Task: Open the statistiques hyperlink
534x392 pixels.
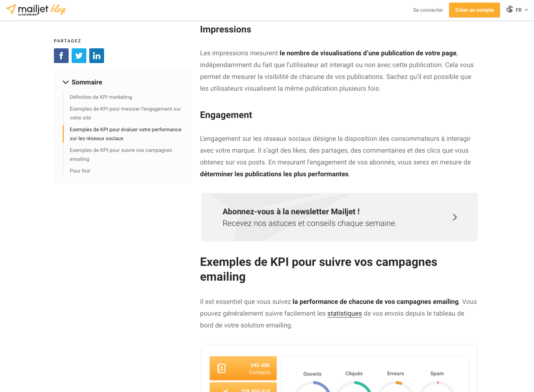Action: [x=345, y=313]
